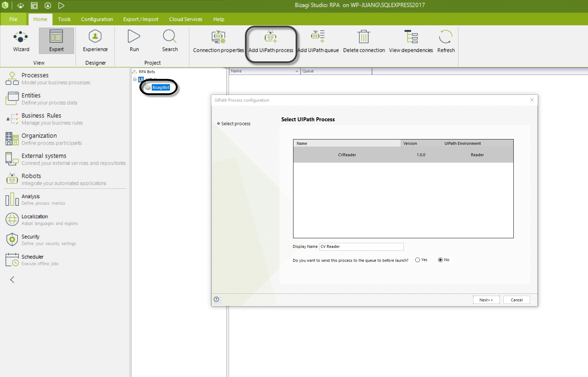This screenshot has width=588, height=377.
Task: Switch to the Export/Import tab
Action: (x=141, y=19)
